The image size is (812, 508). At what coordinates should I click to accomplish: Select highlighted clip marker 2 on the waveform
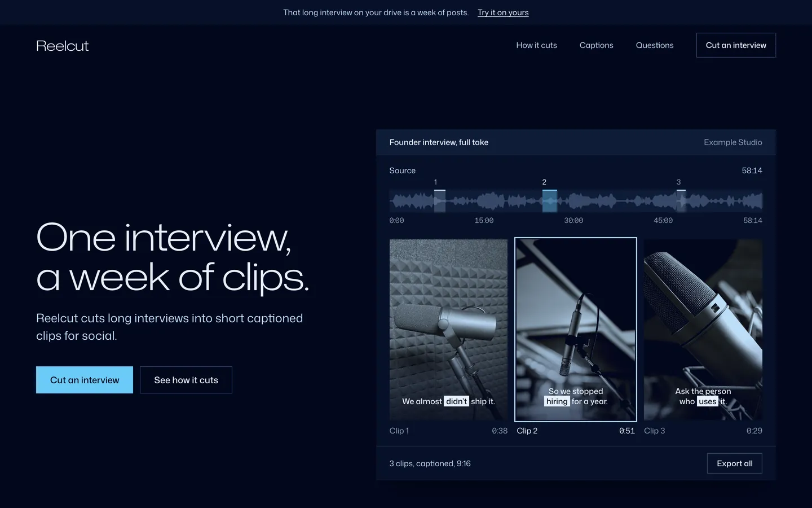[550, 200]
